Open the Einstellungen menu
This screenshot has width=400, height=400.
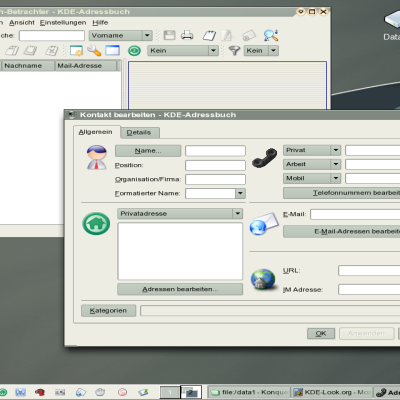pos(63,23)
